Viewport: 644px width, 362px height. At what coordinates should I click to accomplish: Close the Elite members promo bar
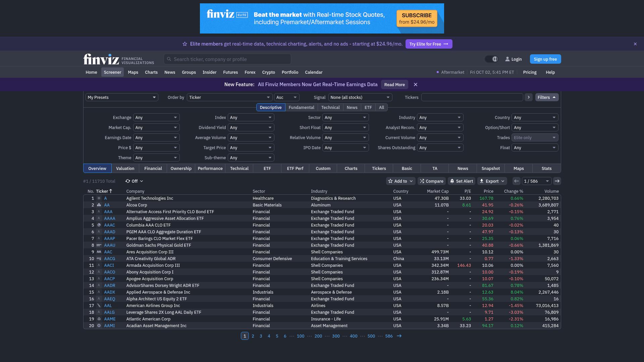pyautogui.click(x=635, y=44)
